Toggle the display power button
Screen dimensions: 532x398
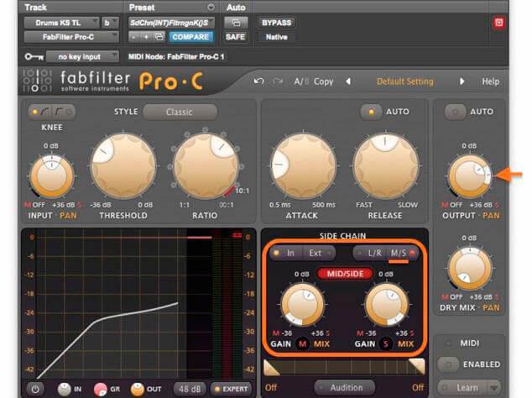click(35, 389)
